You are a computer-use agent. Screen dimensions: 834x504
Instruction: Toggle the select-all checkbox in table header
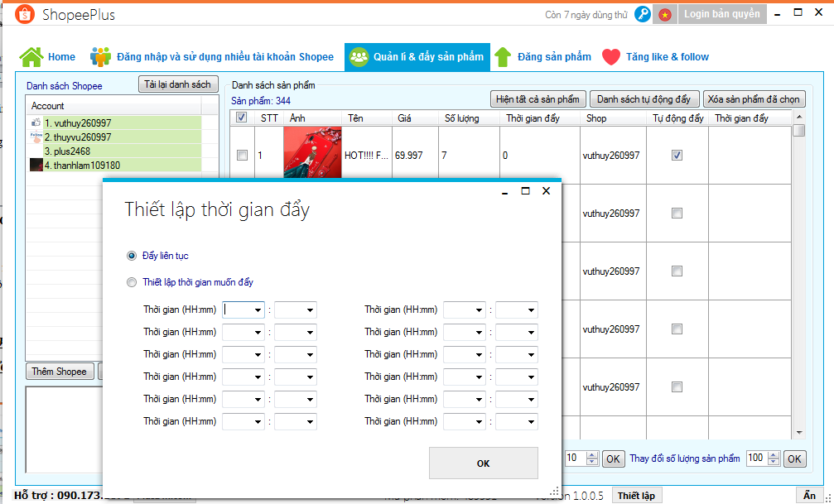pos(241,118)
